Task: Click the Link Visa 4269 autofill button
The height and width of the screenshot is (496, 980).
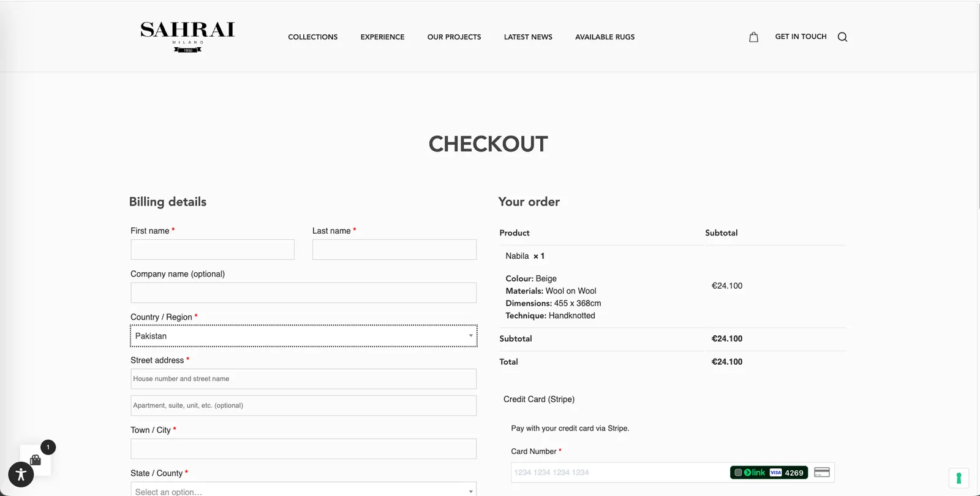Action: point(769,472)
